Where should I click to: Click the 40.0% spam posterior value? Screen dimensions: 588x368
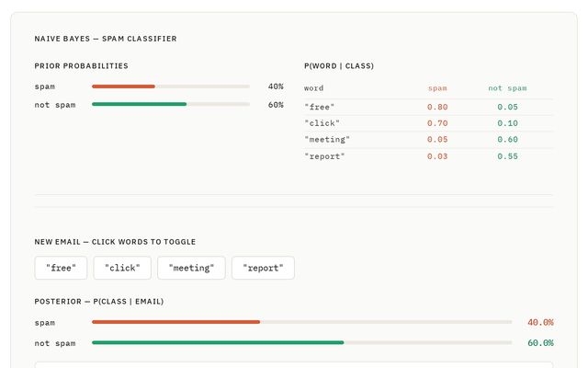click(540, 322)
